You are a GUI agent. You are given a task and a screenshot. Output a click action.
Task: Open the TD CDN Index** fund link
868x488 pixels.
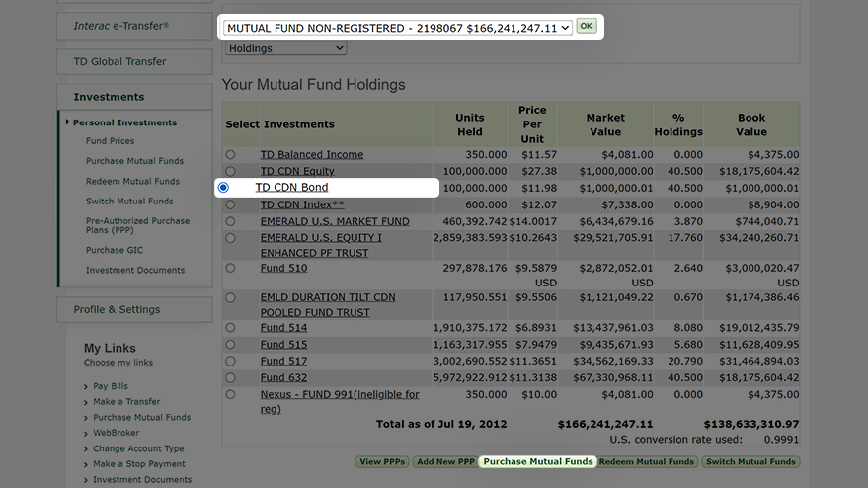(302, 204)
